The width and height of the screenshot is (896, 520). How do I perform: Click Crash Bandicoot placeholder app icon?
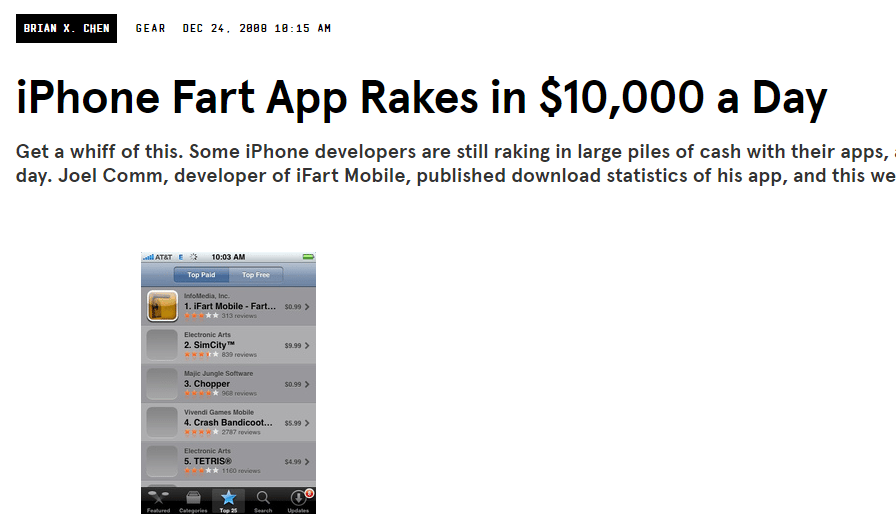point(162,423)
